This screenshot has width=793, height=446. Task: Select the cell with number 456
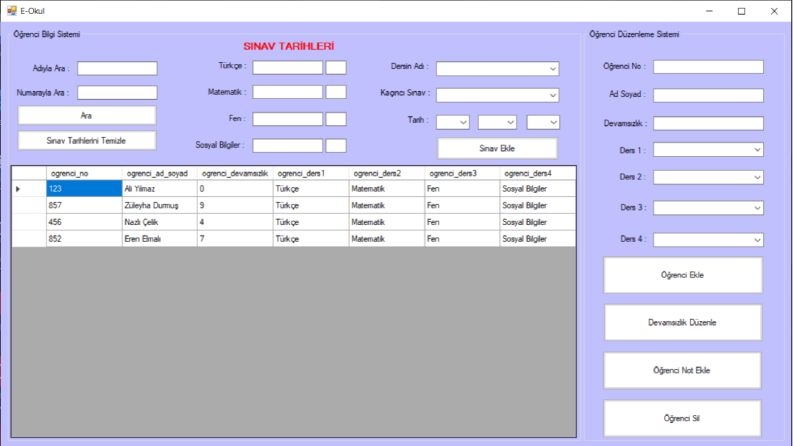click(84, 222)
